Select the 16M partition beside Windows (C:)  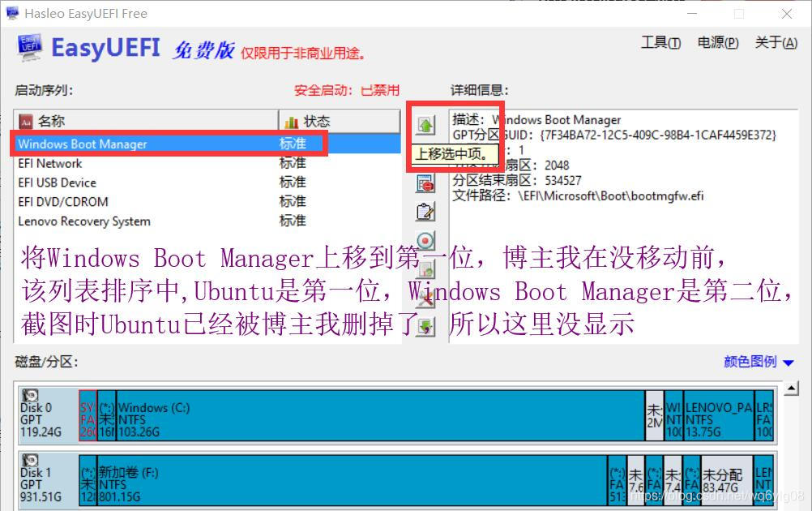(x=107, y=415)
